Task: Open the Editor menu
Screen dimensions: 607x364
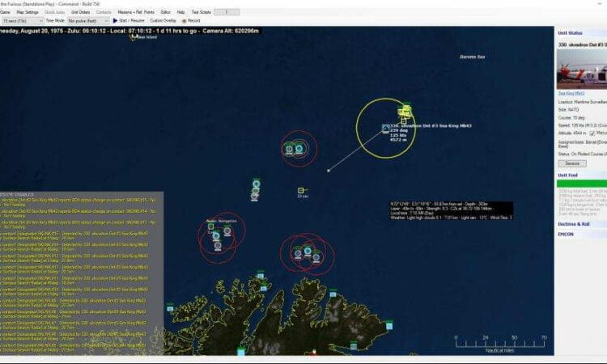Action: tap(166, 12)
